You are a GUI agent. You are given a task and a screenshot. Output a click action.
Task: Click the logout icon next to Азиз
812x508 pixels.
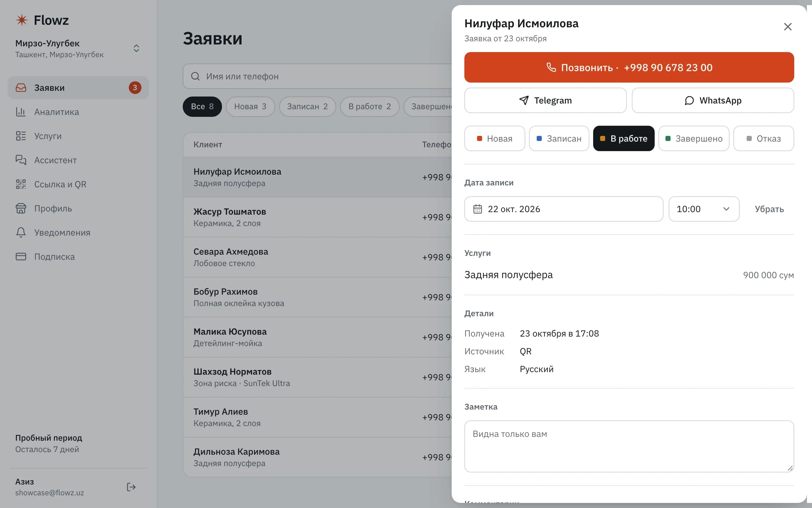[131, 487]
